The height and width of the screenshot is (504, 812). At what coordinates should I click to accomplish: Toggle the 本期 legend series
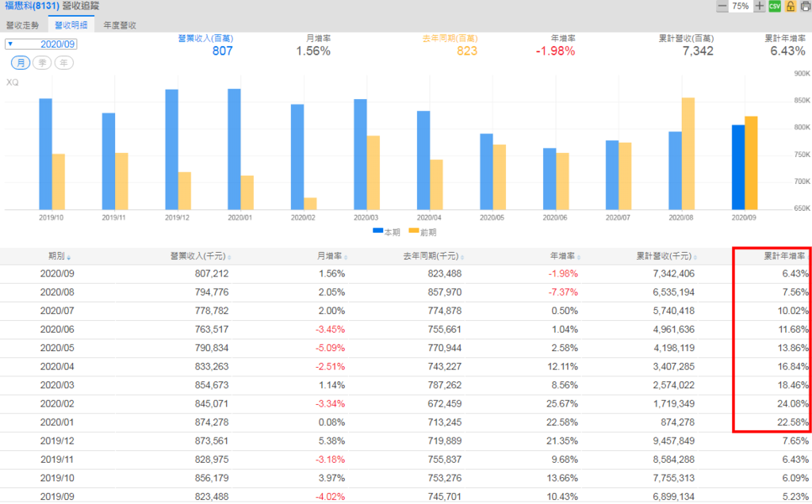click(386, 232)
